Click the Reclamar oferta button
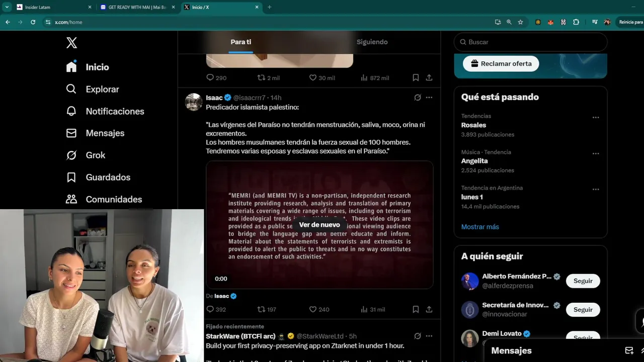 coord(501,64)
